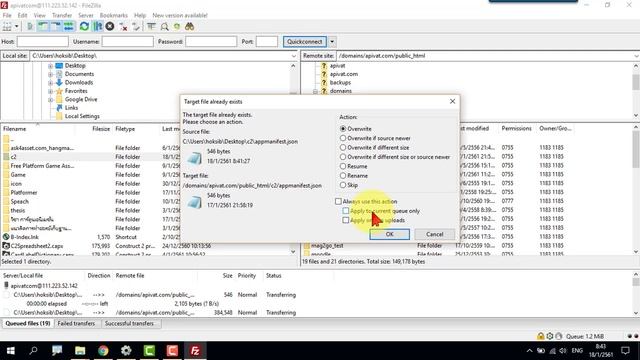Expand the Documents node in local tree
640x360 pixels.
tap(50, 74)
